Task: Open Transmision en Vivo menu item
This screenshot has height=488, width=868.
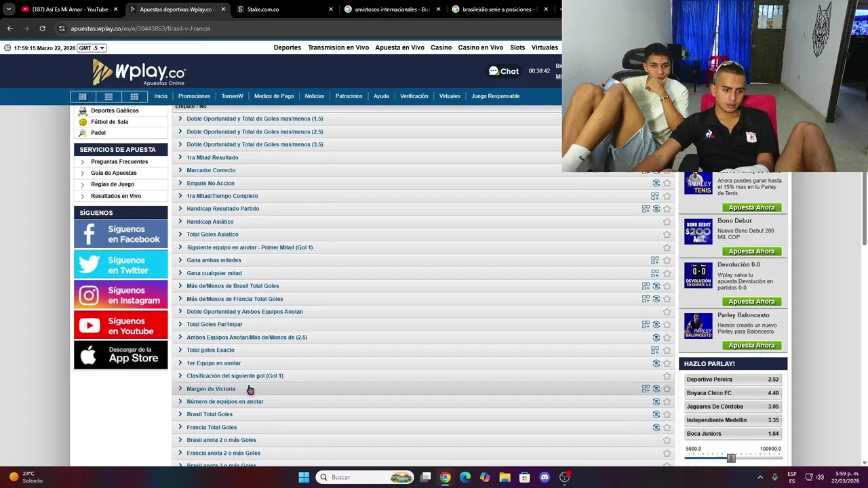Action: [x=338, y=47]
